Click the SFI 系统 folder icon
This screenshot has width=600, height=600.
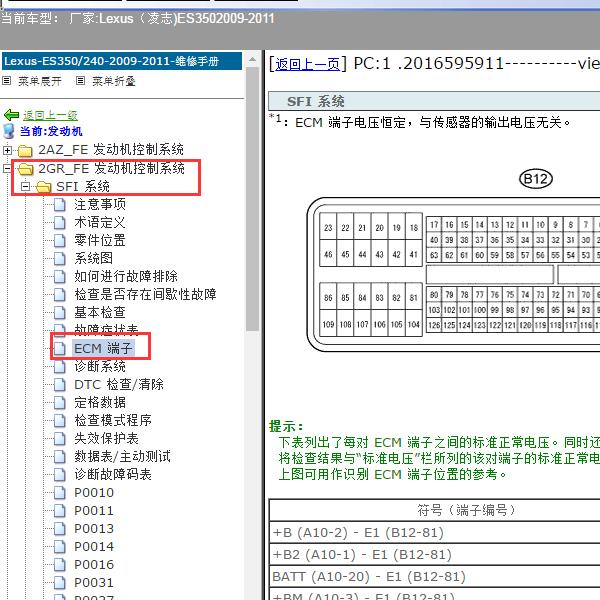pyautogui.click(x=44, y=186)
